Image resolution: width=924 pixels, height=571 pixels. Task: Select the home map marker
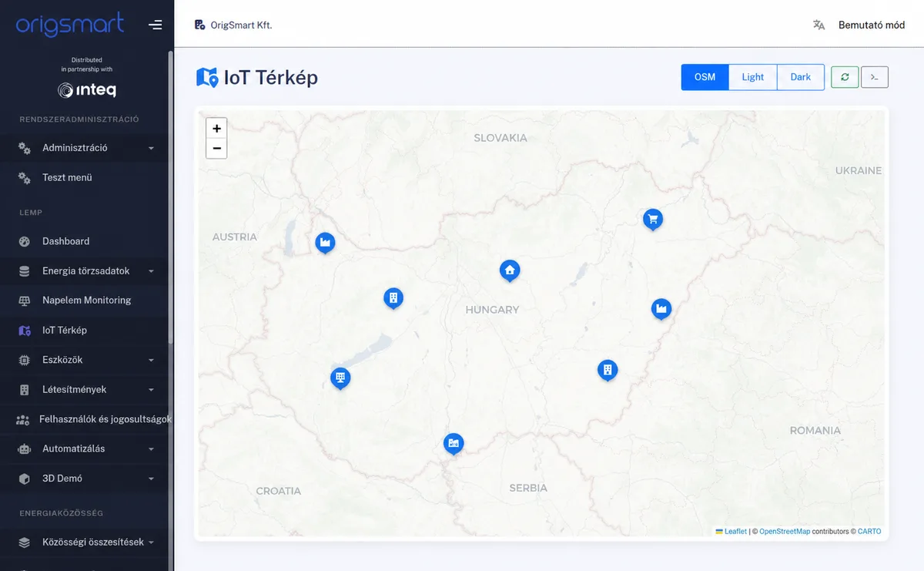(x=509, y=271)
